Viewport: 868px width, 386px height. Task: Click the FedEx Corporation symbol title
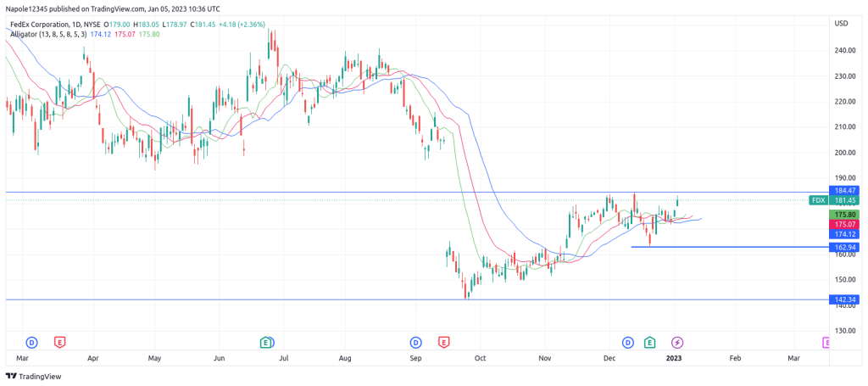40,25
